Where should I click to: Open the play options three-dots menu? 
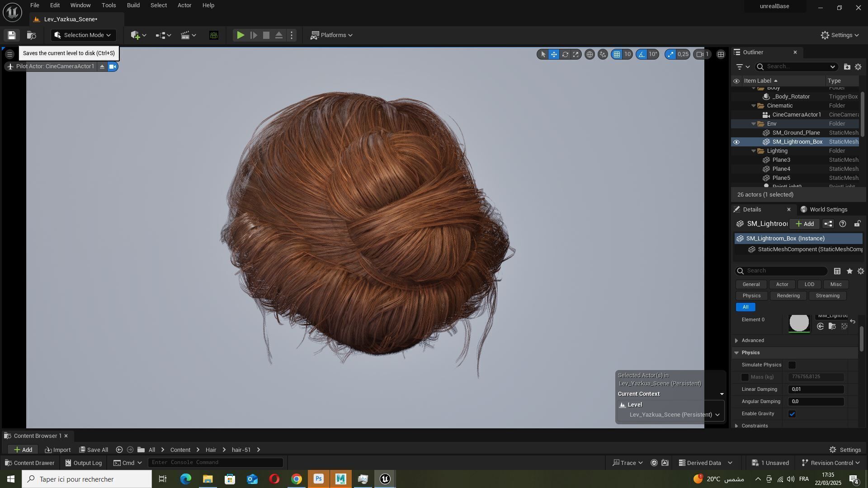pyautogui.click(x=292, y=35)
